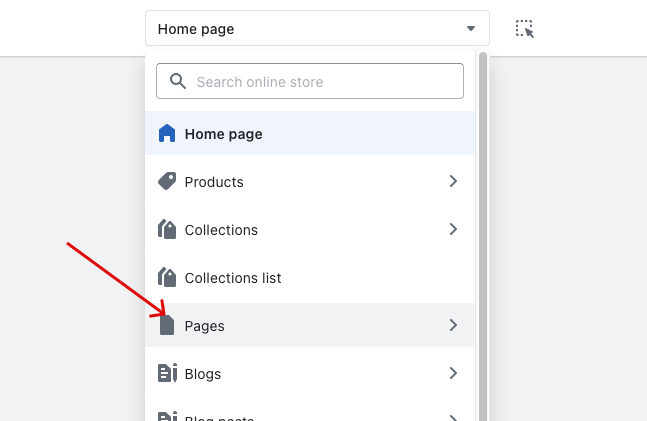Choose the Collections list text label

pos(233,278)
